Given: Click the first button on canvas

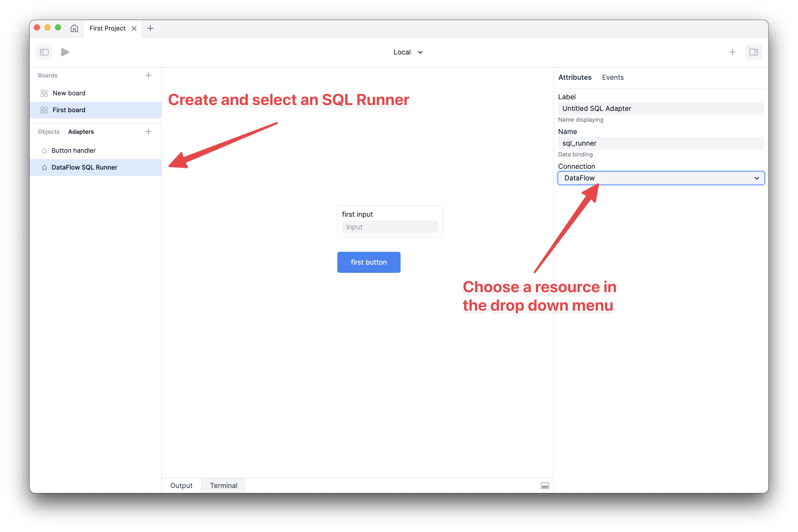Looking at the screenshot, I should (369, 262).
